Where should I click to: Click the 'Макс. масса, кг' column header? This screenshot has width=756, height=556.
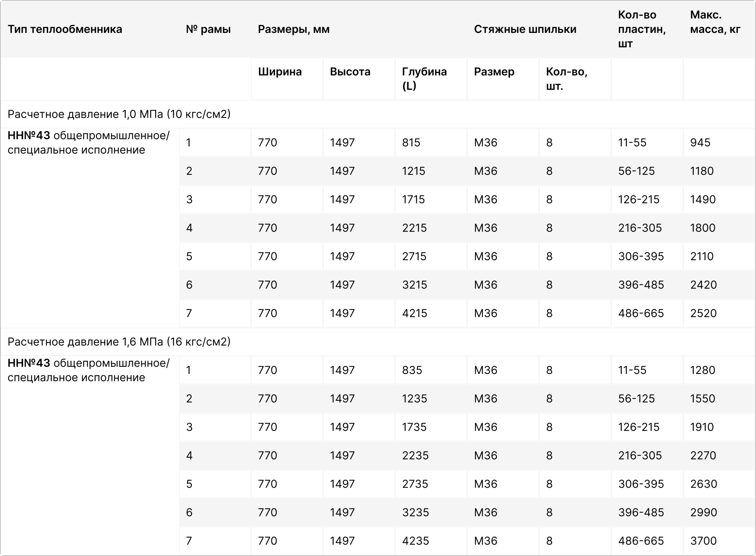coord(715,22)
